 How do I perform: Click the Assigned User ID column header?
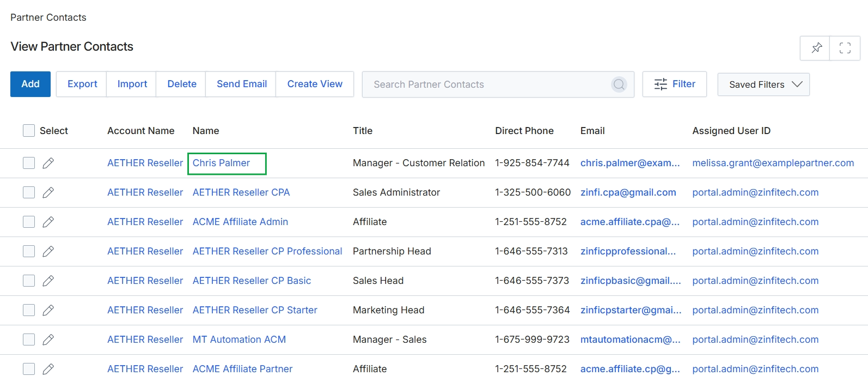pos(731,131)
